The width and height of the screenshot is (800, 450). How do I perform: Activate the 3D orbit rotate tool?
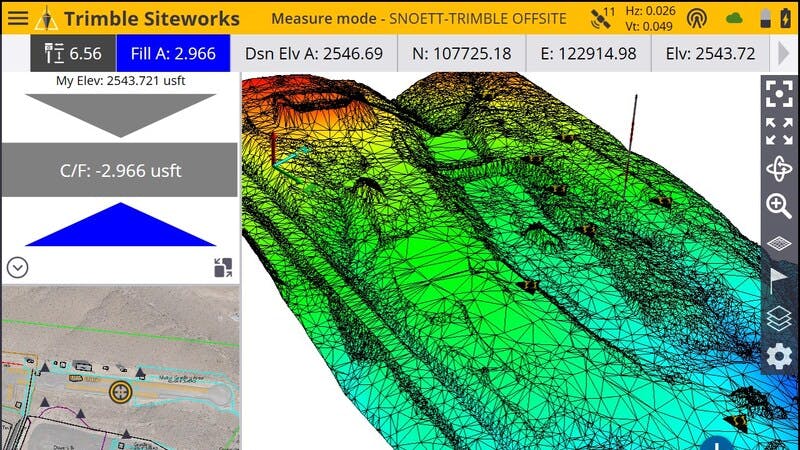(779, 168)
